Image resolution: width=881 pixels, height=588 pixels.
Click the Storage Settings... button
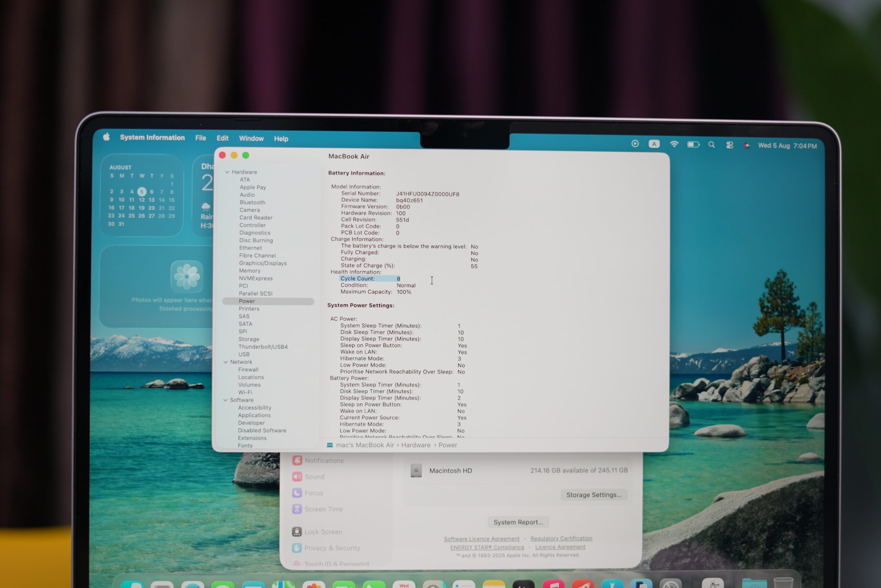[x=594, y=494]
